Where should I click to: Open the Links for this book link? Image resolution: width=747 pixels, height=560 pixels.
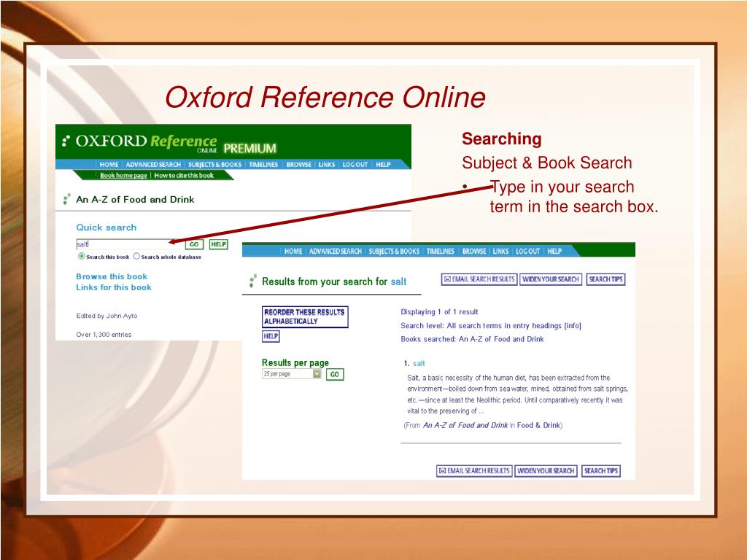tap(114, 287)
